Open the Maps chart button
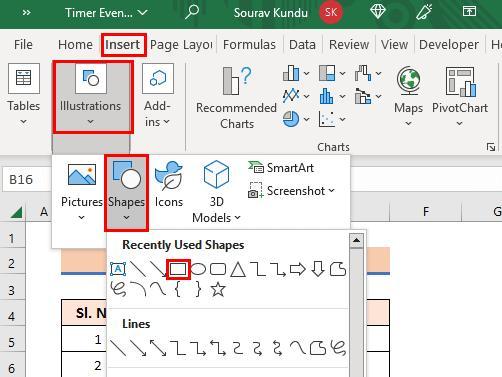 tap(408, 97)
